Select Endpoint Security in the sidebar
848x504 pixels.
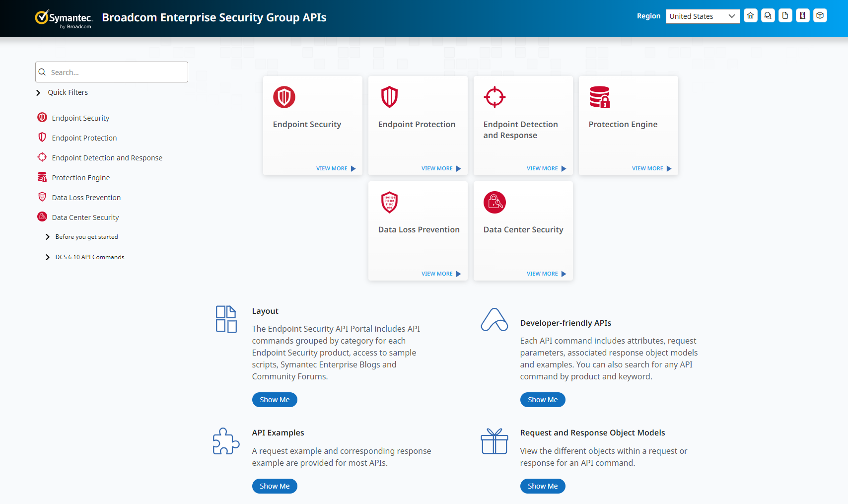(80, 118)
